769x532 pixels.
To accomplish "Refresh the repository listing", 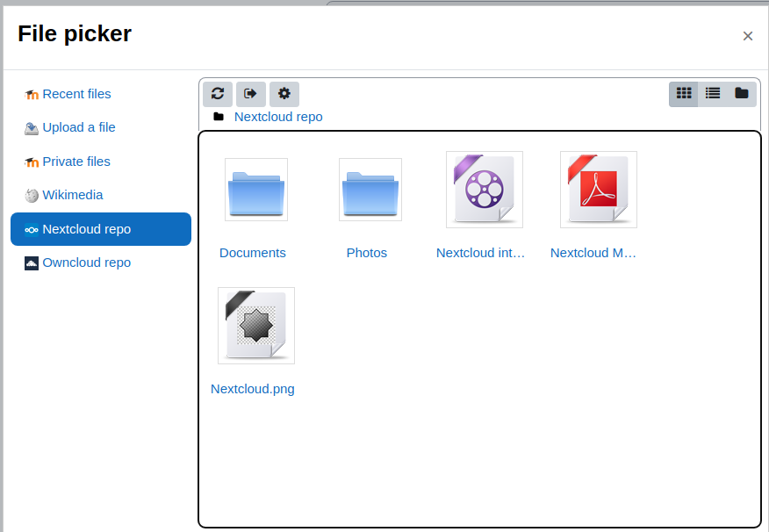I will coord(218,94).
